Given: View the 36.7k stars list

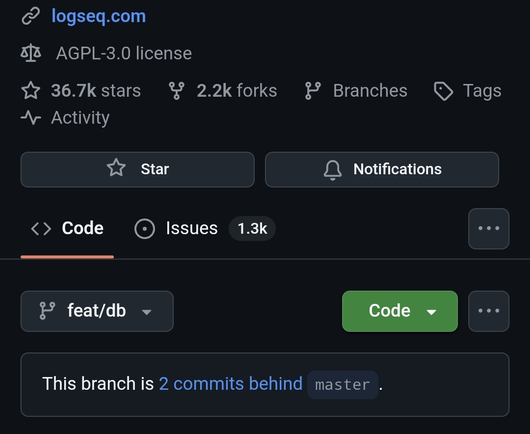Looking at the screenshot, I should 96,91.
